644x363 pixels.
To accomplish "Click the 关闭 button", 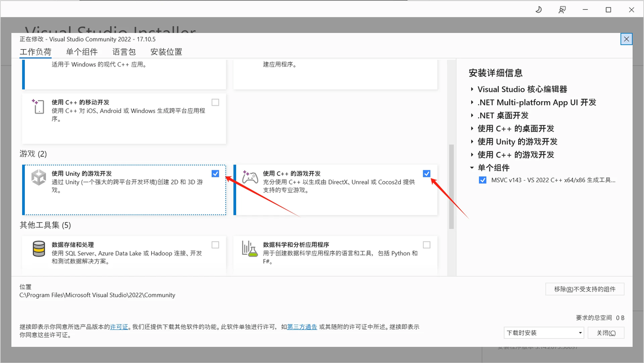I will pyautogui.click(x=606, y=333).
